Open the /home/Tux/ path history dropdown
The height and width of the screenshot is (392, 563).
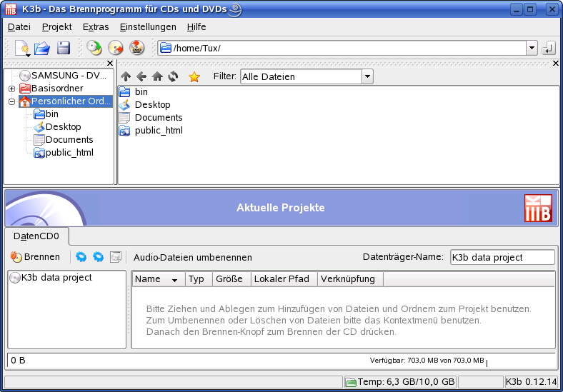click(x=532, y=48)
